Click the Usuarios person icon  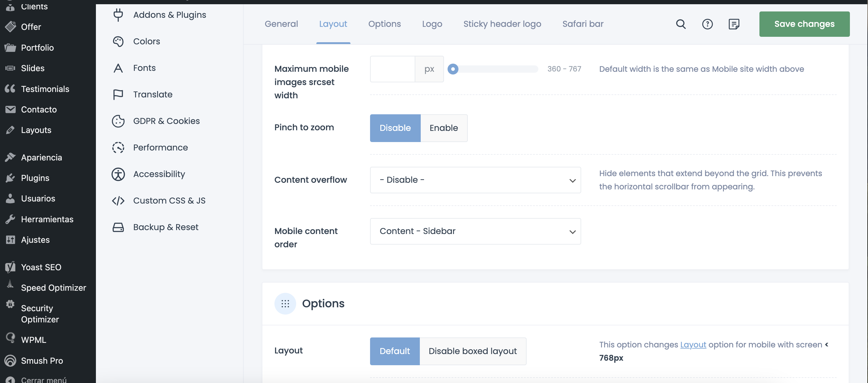pos(11,198)
